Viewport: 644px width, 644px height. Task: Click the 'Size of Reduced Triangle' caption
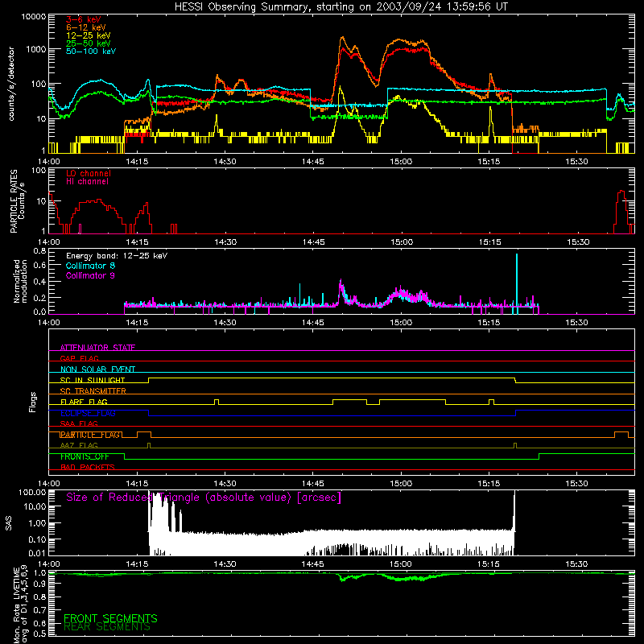coord(204,497)
